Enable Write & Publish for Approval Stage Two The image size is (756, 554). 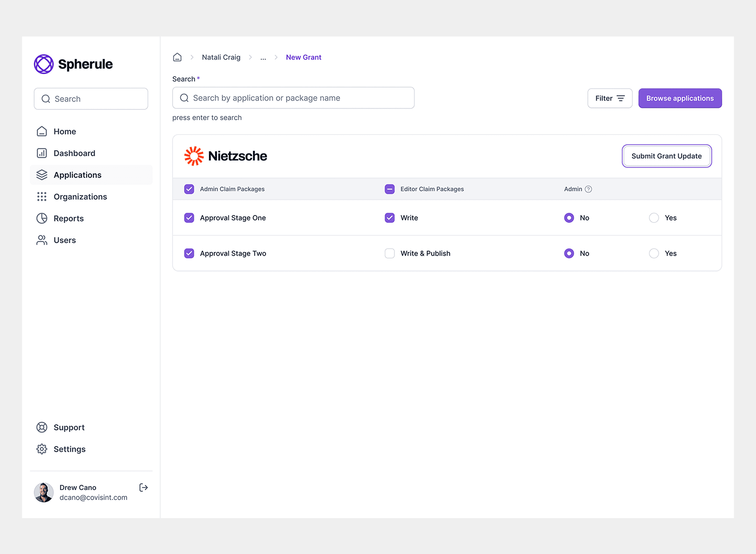coord(389,253)
